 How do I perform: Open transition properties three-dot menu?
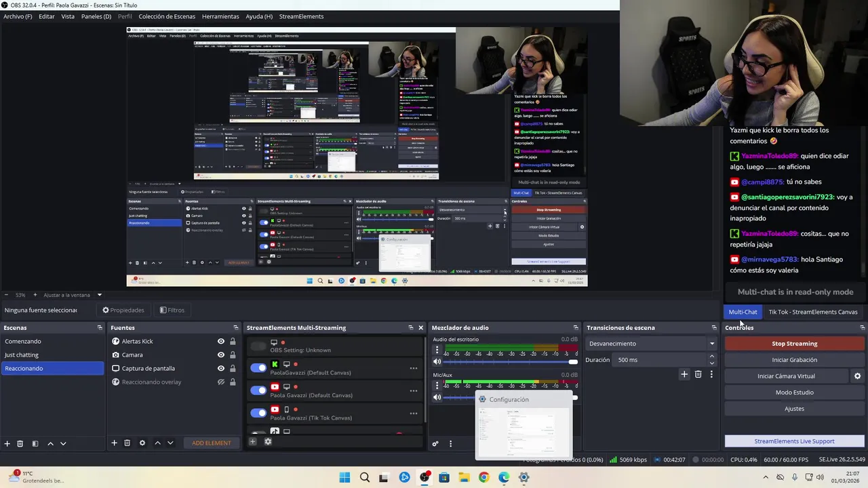click(711, 374)
